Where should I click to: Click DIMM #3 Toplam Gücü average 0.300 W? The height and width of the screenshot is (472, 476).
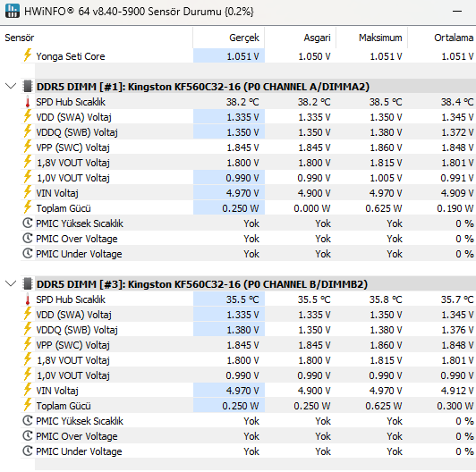pos(455,406)
